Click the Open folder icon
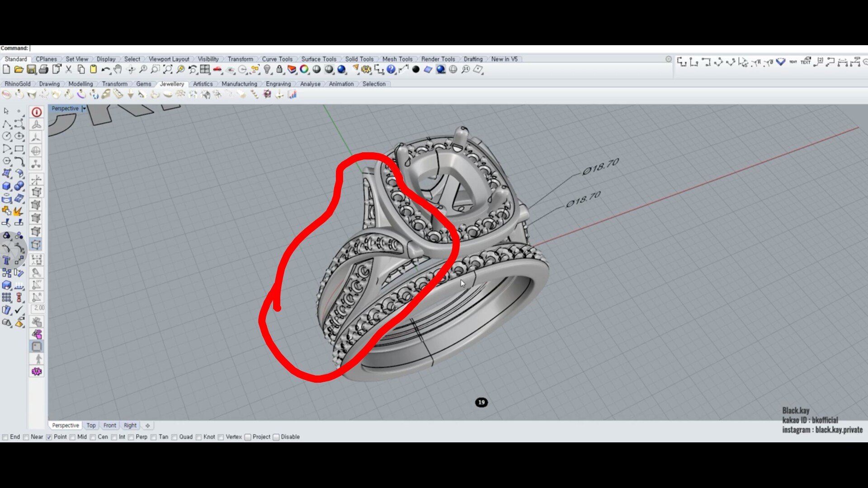The width and height of the screenshot is (868, 488). point(19,70)
